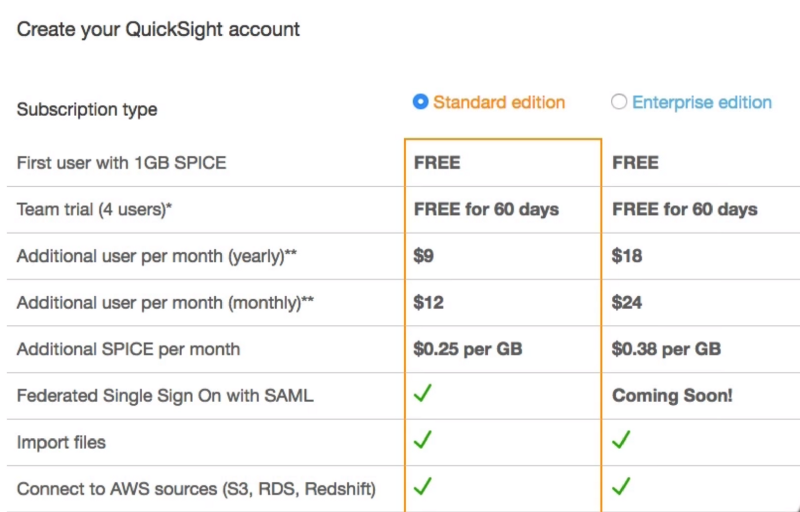The width and height of the screenshot is (800, 512).
Task: Click the $0.38 per GB SPICE price
Action: coord(666,349)
